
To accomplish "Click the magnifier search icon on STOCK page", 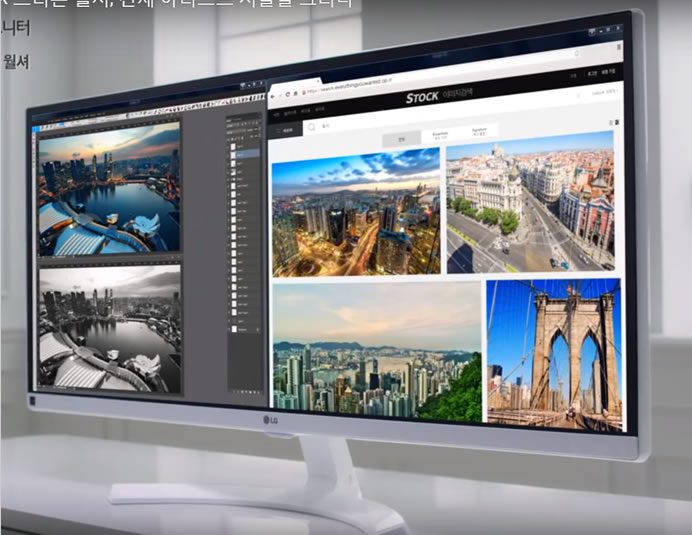I will tap(312, 127).
